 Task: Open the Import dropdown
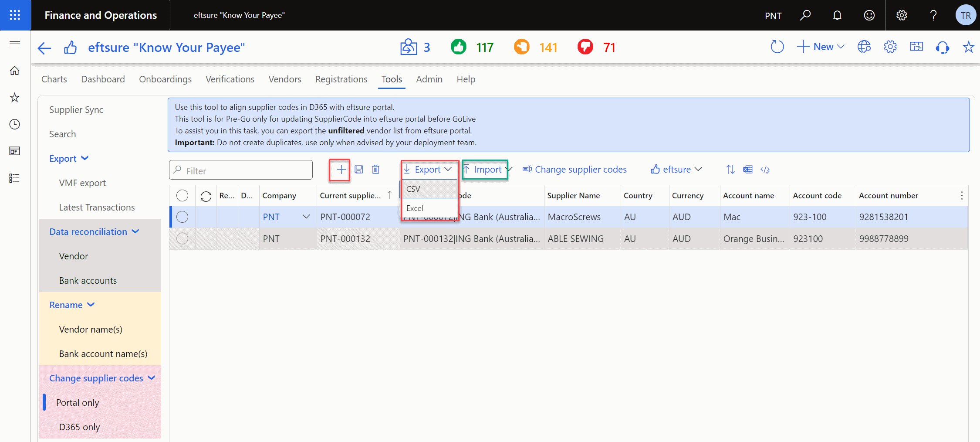[488, 170]
